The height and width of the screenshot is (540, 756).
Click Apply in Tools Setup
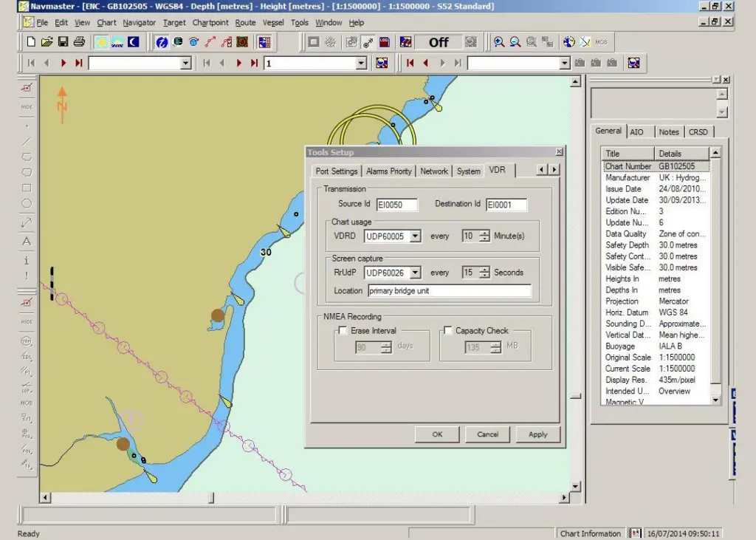538,434
